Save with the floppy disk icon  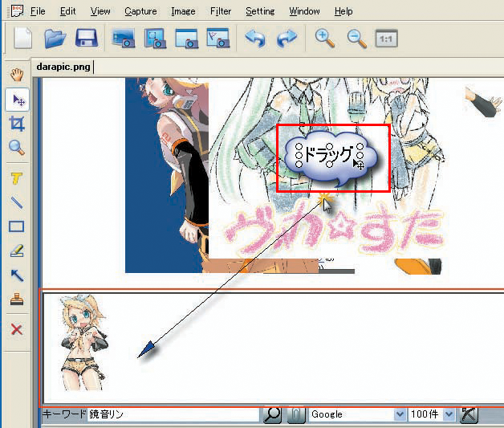86,38
